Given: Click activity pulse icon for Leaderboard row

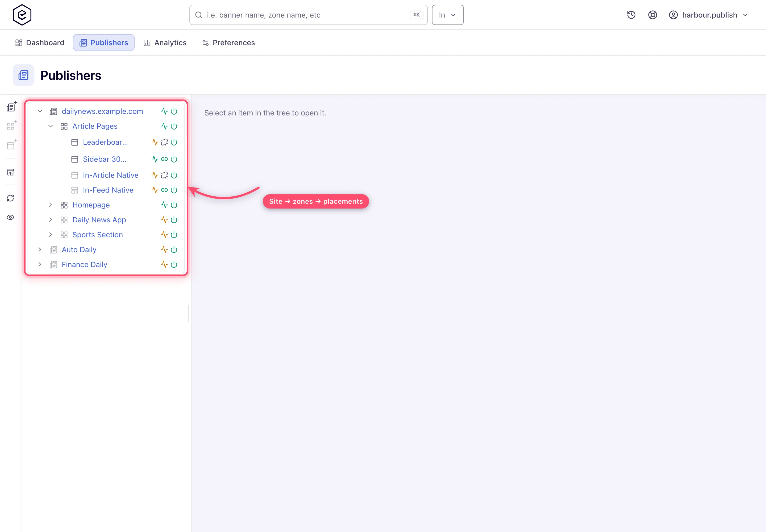Looking at the screenshot, I should pyautogui.click(x=154, y=142).
